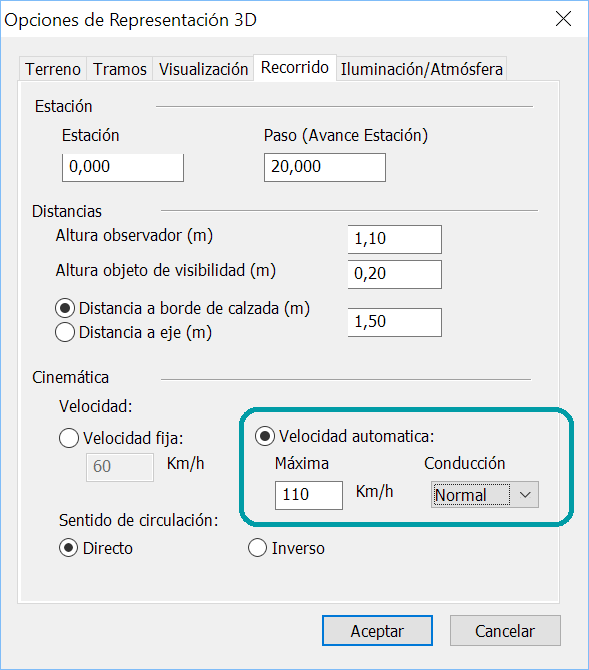Click the Recorrido tab
589x670 pixels.
(295, 68)
